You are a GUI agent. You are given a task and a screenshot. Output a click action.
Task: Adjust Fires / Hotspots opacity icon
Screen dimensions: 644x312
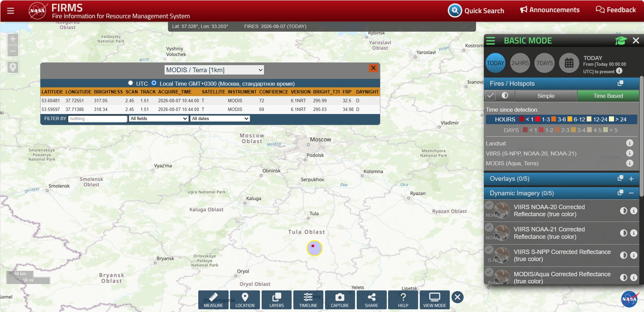pos(505,95)
